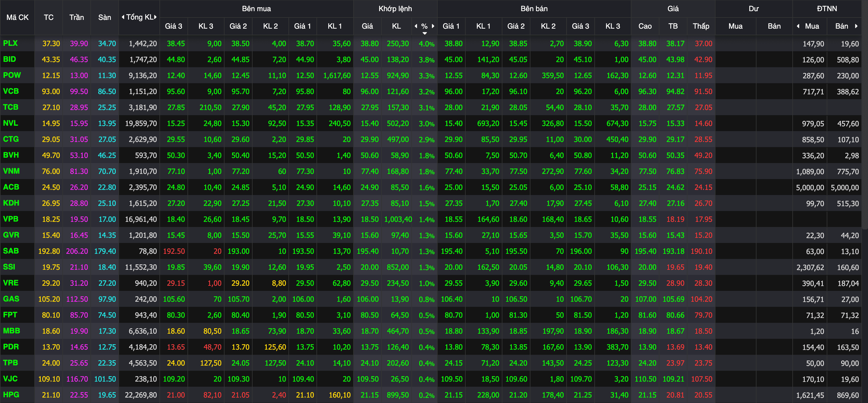868x403 pixels.
Task: Click the Khớp lệnh KL column header
Action: point(397,26)
